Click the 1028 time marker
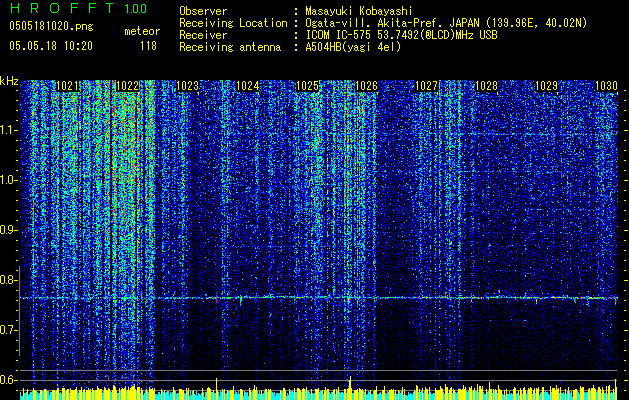The height and width of the screenshot is (400, 629). [x=486, y=86]
